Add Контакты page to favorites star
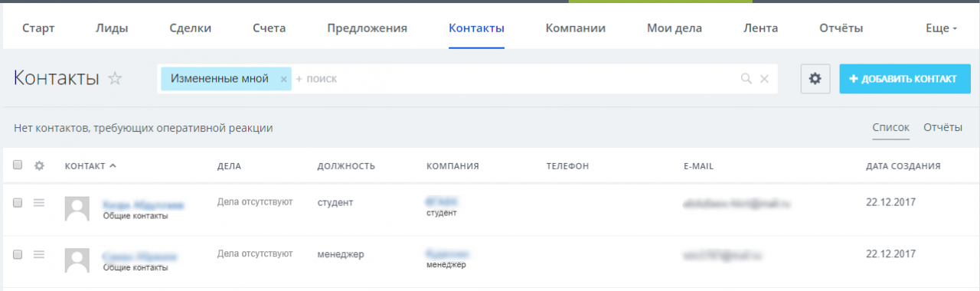The image size is (980, 291). tap(115, 78)
